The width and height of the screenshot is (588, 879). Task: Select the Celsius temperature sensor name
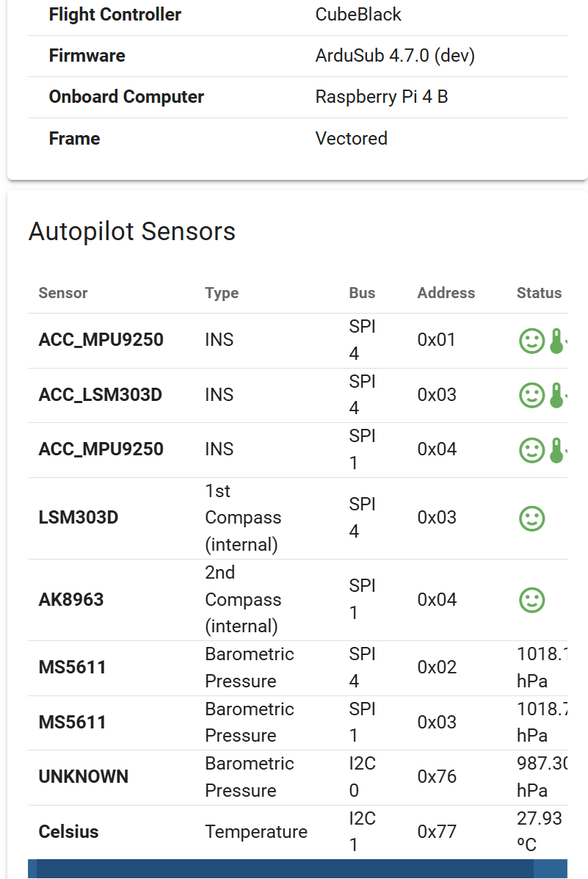click(x=68, y=832)
